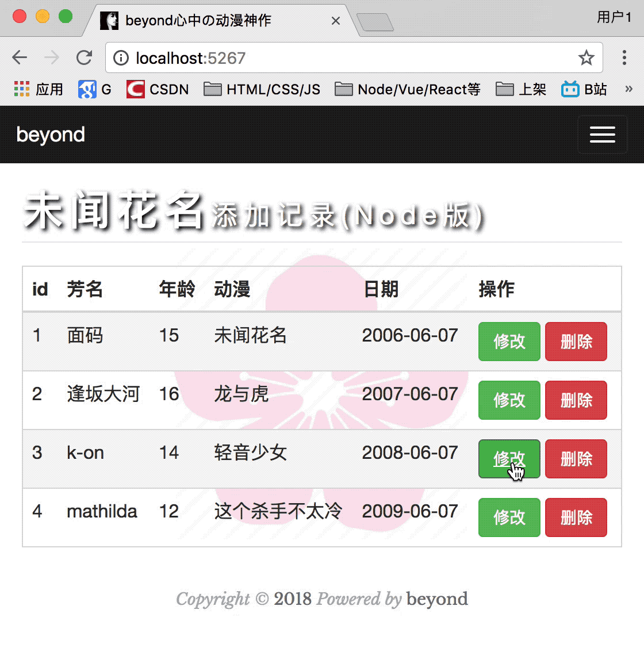Open the G Google bookmark
The height and width of the screenshot is (667, 644).
point(95,89)
